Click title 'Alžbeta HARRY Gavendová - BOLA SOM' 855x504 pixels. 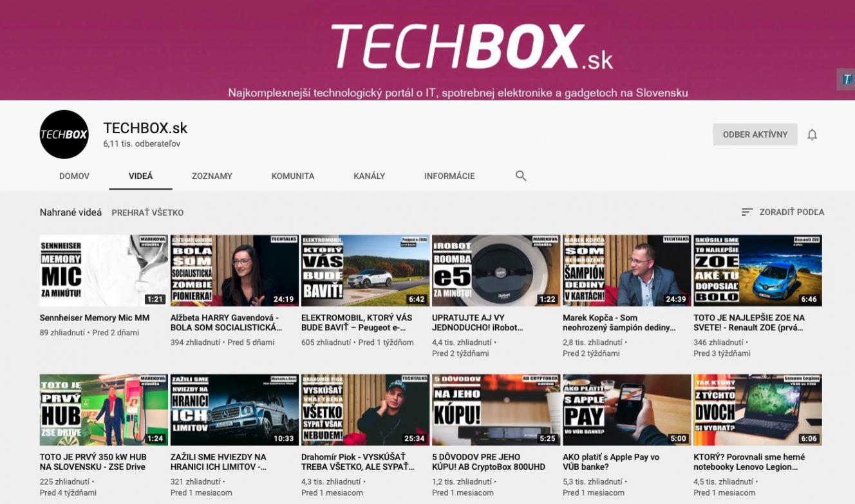[x=227, y=322]
